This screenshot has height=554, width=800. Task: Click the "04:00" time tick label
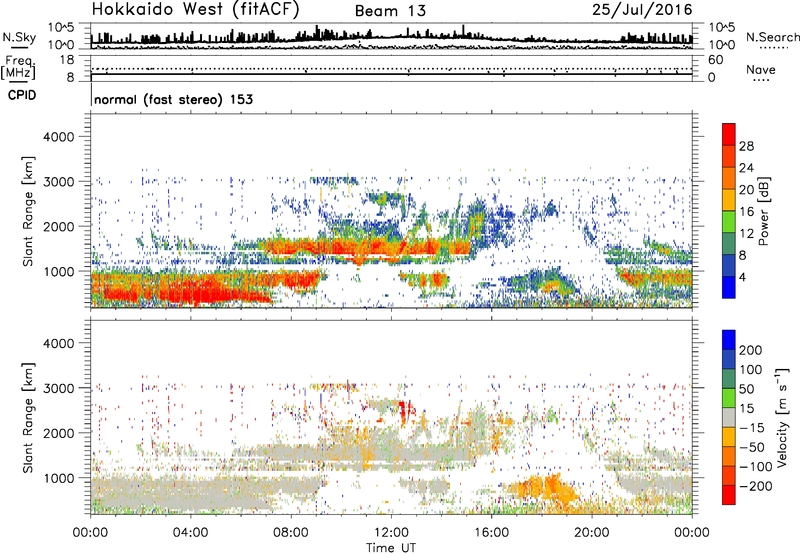tap(191, 533)
